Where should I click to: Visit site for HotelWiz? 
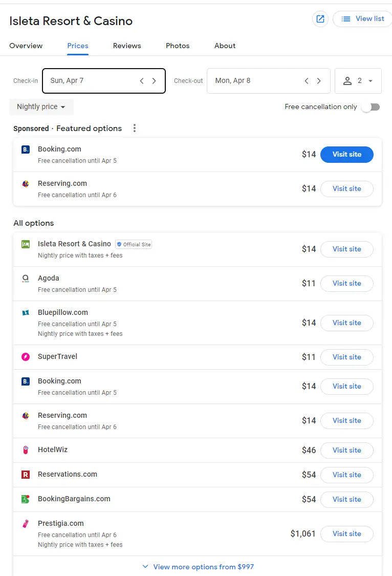tap(347, 451)
